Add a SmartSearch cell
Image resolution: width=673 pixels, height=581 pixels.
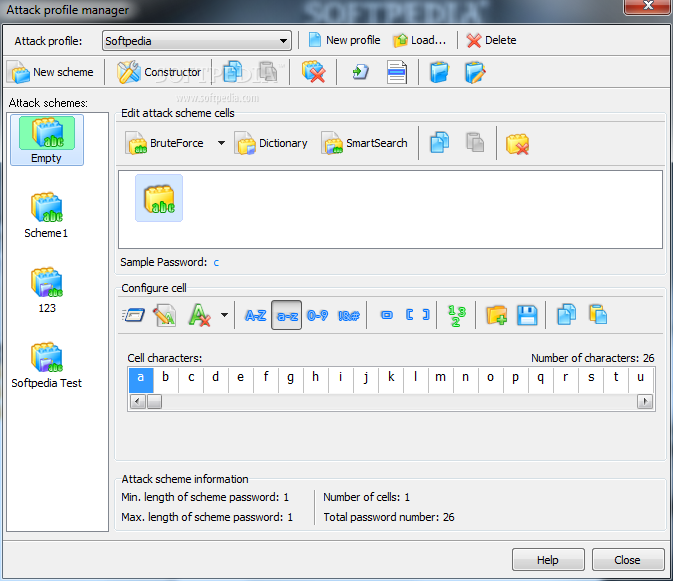[364, 143]
